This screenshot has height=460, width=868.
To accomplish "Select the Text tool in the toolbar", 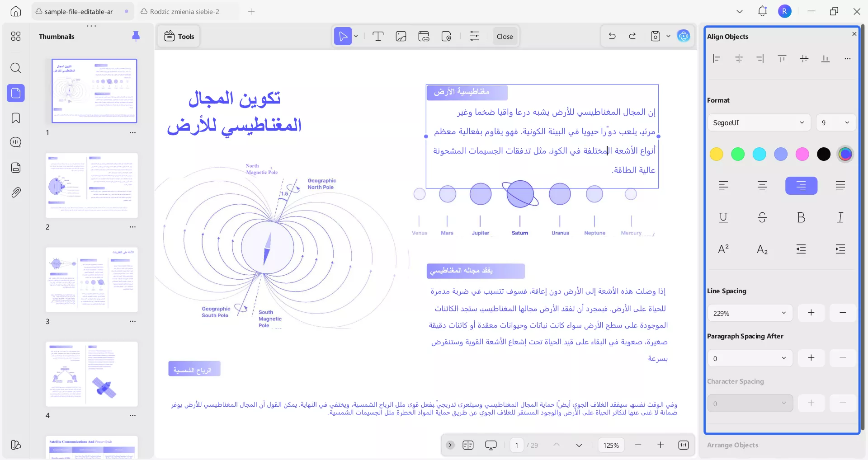I will click(x=378, y=36).
